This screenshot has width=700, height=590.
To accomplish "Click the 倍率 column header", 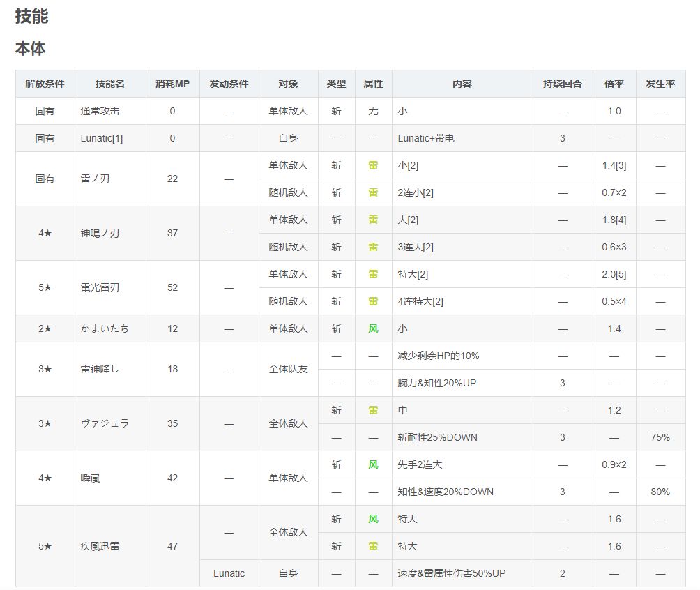I will [614, 84].
